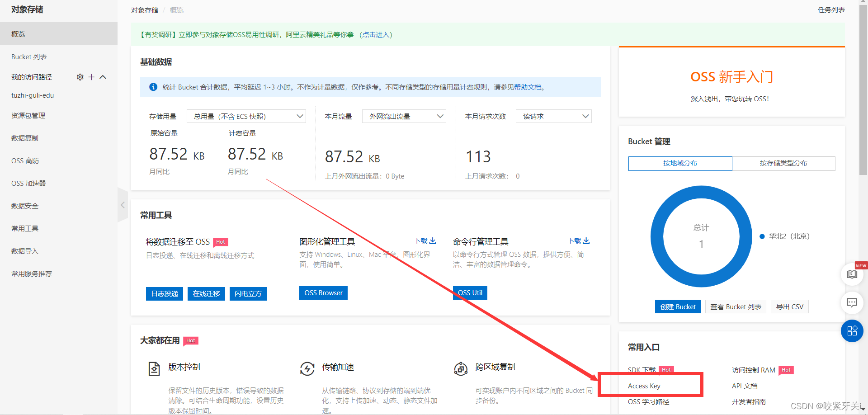Click the info icon in the stats notice

(x=153, y=87)
